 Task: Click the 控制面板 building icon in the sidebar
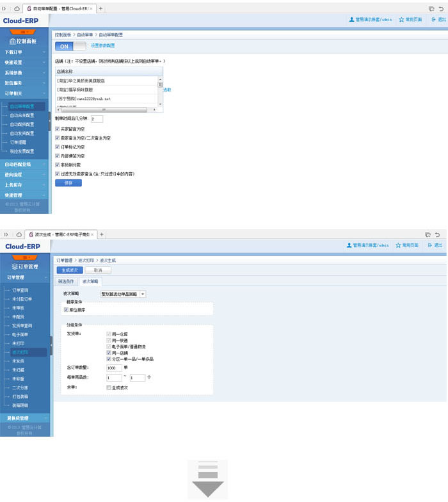(x=13, y=41)
